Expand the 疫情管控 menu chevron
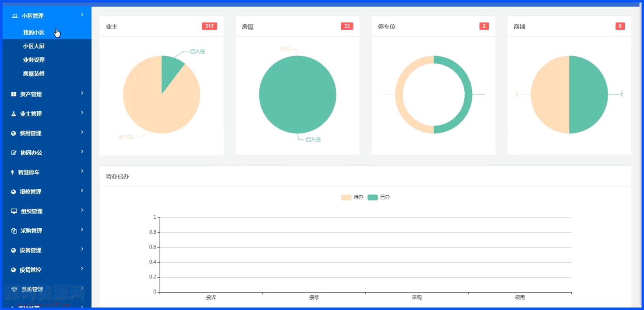The height and width of the screenshot is (310, 644). 82,269
